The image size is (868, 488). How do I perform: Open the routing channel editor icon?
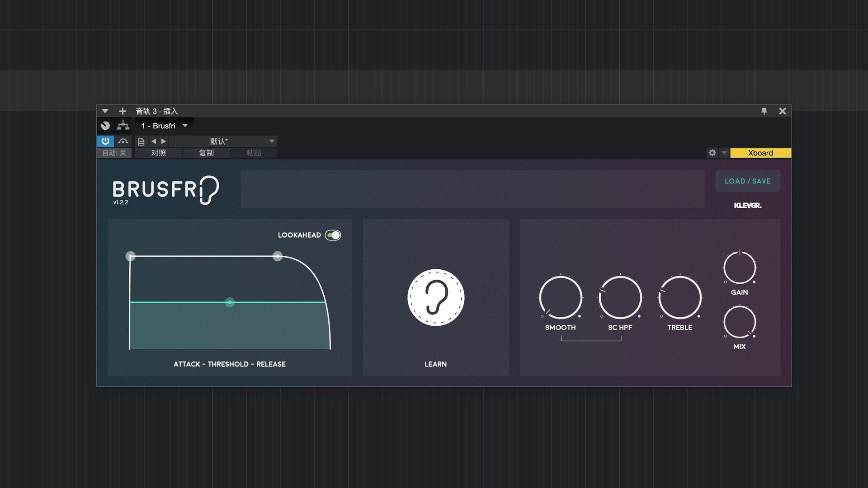click(x=123, y=126)
